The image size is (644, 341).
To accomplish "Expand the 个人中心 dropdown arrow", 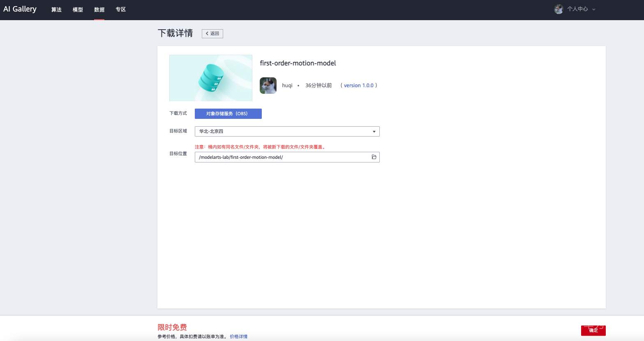I will coord(593,9).
